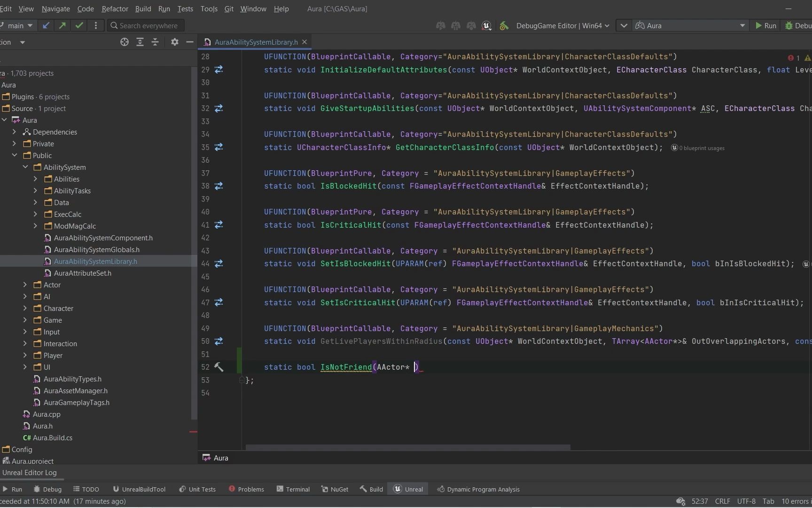Image resolution: width=812 pixels, height=508 pixels.
Task: Open the Problems tool window
Action: pyautogui.click(x=246, y=489)
